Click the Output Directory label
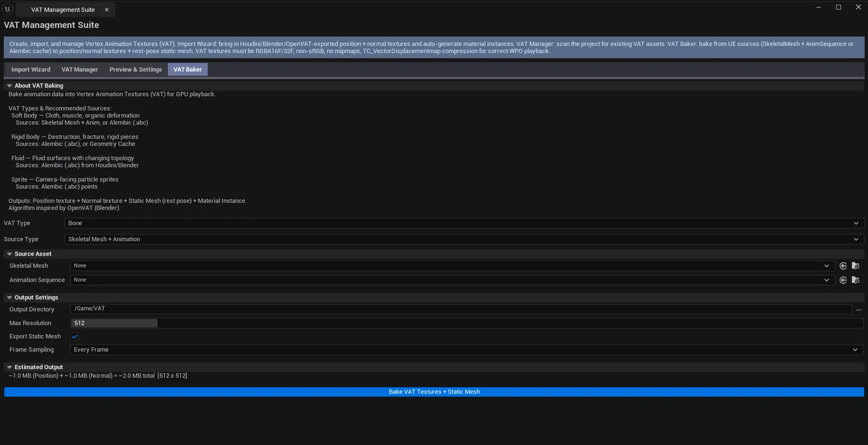Viewport: 868px width, 445px height. (31, 309)
